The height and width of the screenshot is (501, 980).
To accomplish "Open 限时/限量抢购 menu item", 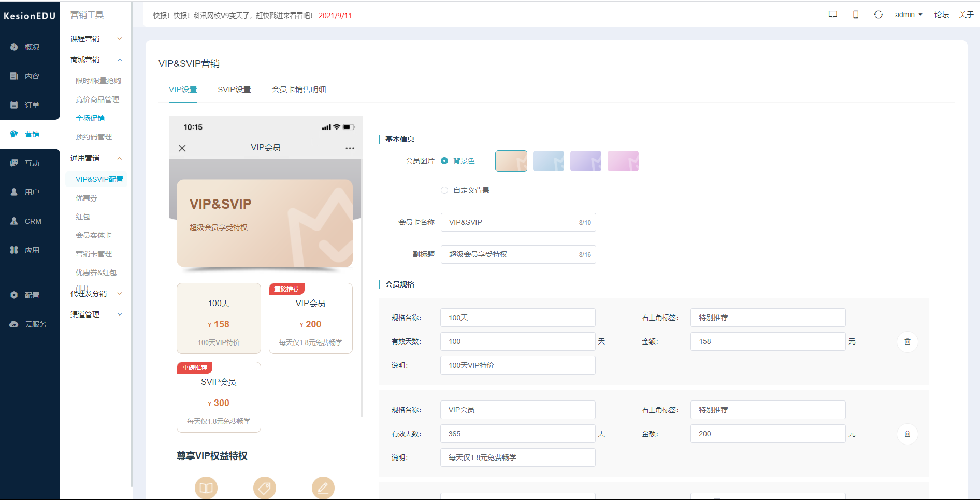I will [x=98, y=81].
